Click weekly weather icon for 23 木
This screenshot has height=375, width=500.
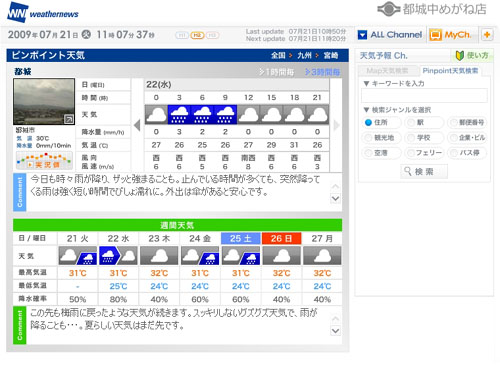click(159, 256)
